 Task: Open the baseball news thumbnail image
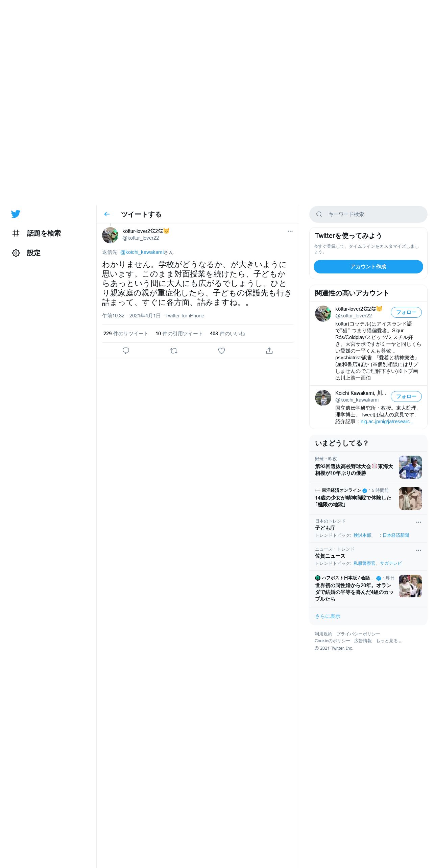point(410,467)
